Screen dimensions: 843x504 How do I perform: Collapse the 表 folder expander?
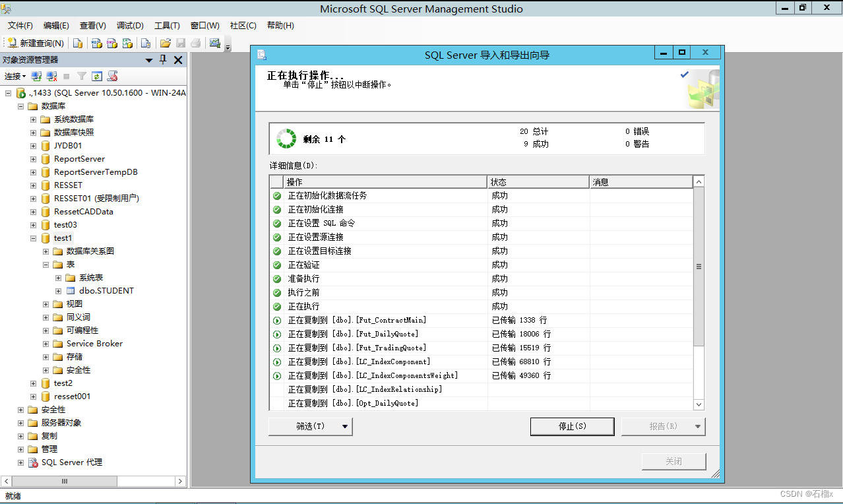pyautogui.click(x=46, y=265)
